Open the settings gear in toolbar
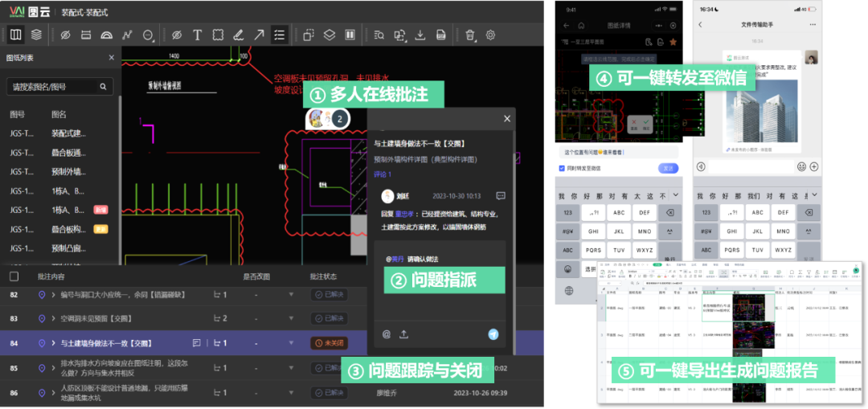The width and height of the screenshot is (868, 409). pos(490,35)
